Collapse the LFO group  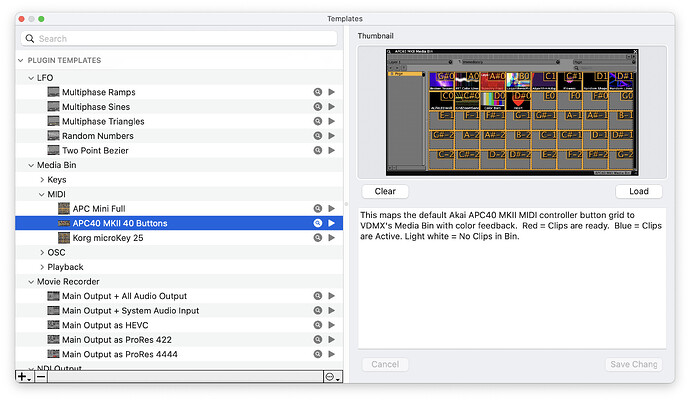coord(31,78)
